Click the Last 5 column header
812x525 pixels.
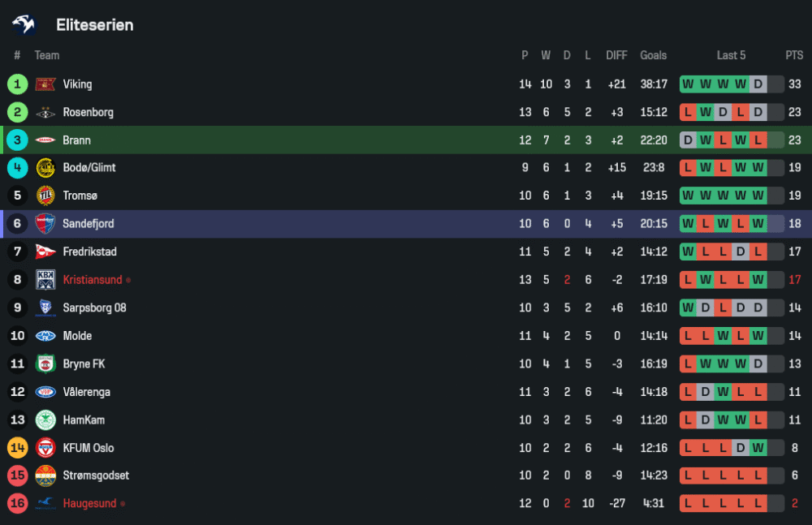tap(731, 55)
